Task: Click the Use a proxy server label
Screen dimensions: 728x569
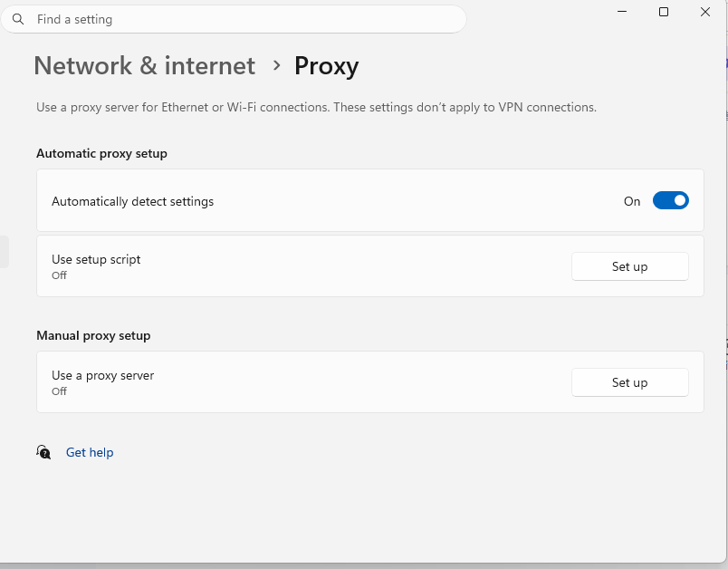Action: tap(102, 375)
